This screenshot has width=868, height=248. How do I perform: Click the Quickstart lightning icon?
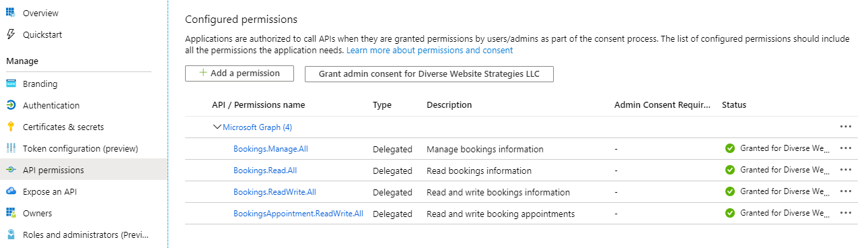click(11, 34)
